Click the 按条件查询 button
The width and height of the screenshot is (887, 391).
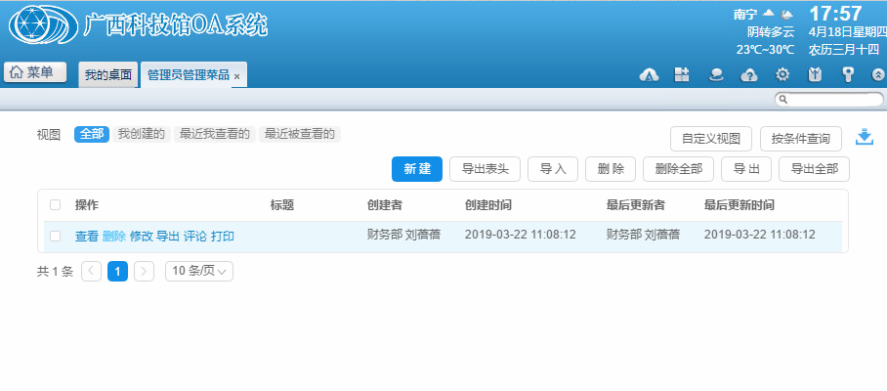click(800, 139)
